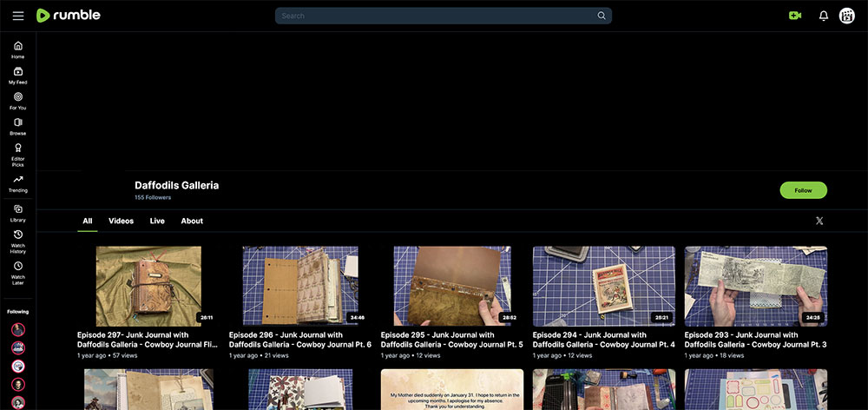This screenshot has width=868, height=410.
Task: Open Browse in sidebar
Action: coord(17,126)
